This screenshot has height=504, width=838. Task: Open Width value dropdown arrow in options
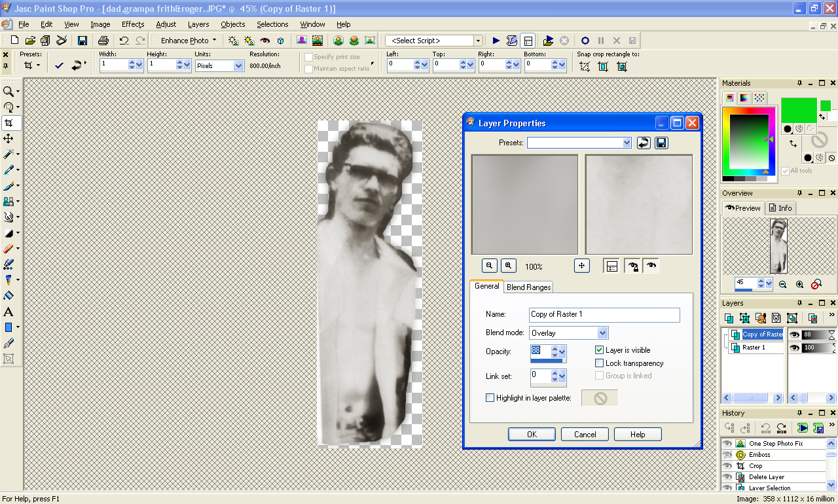pyautogui.click(x=139, y=65)
